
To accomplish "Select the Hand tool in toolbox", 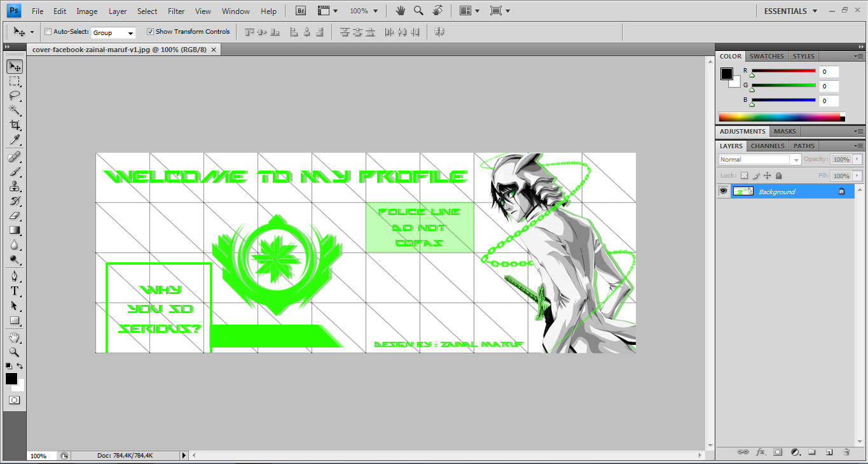I will pyautogui.click(x=14, y=337).
